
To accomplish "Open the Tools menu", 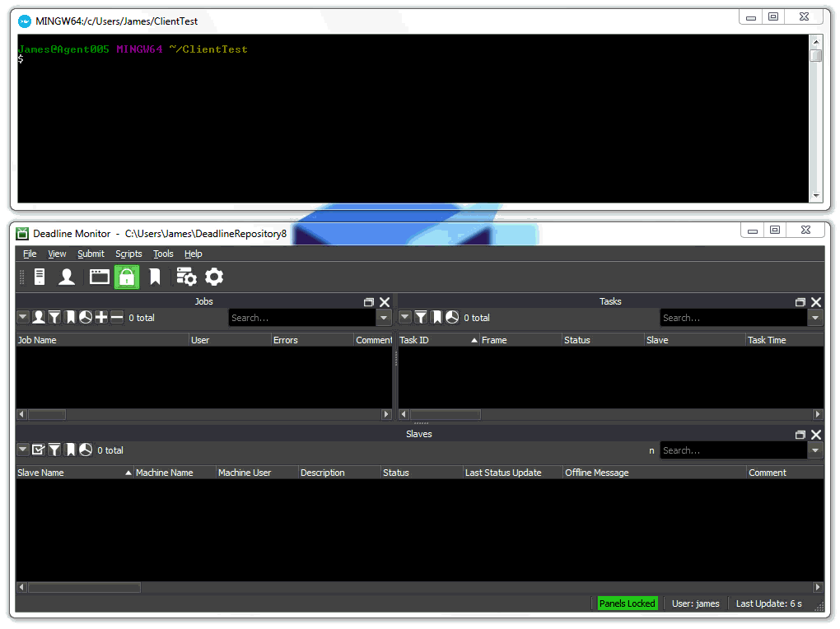I will 163,254.
